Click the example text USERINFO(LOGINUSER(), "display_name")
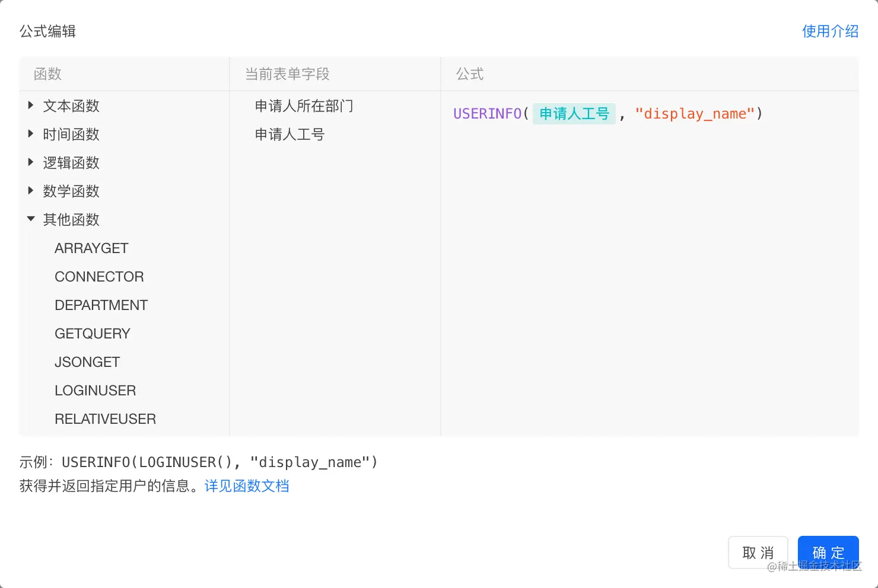 [x=220, y=462]
